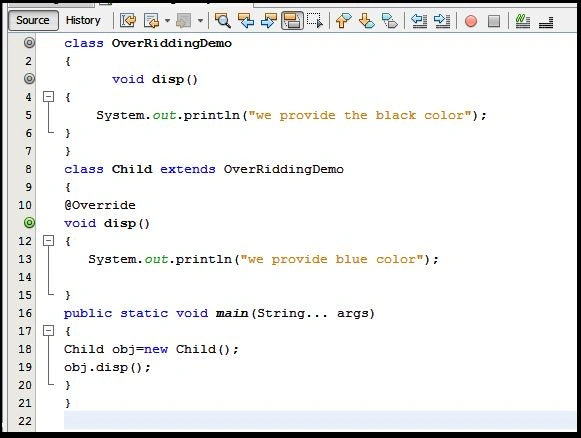Switch to the Source view
581x438 pixels.
click(x=33, y=20)
